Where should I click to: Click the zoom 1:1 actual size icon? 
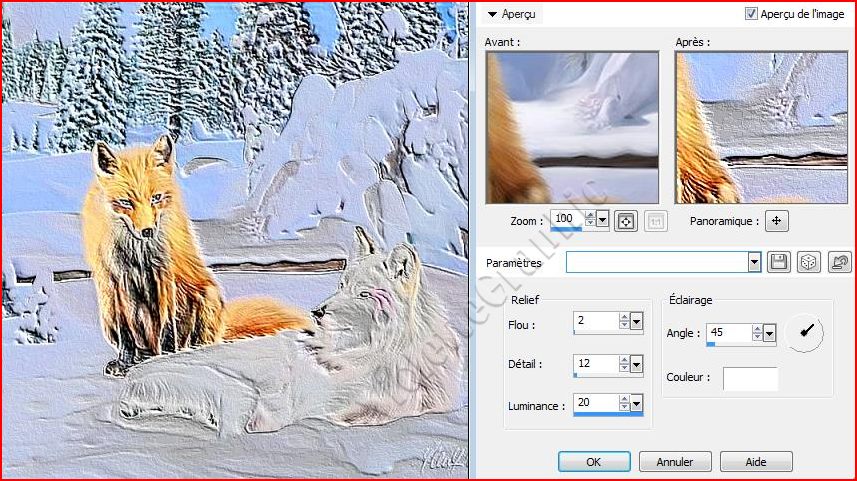coord(655,220)
